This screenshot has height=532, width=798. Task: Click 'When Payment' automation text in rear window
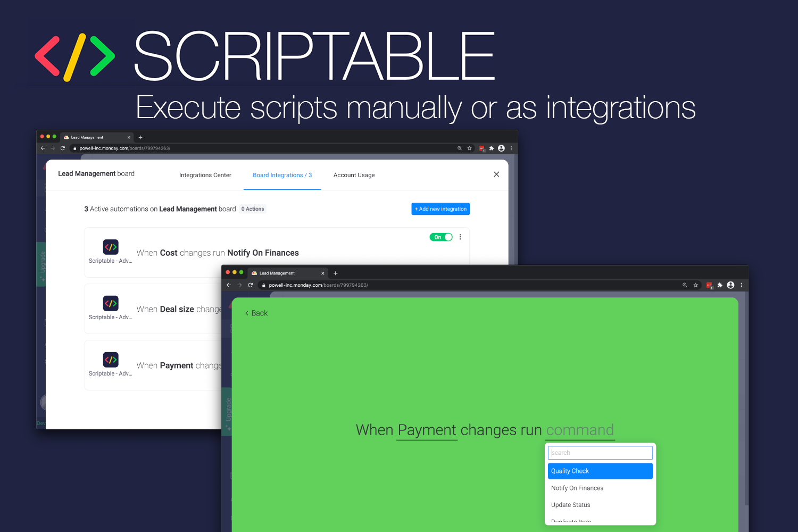(179, 365)
